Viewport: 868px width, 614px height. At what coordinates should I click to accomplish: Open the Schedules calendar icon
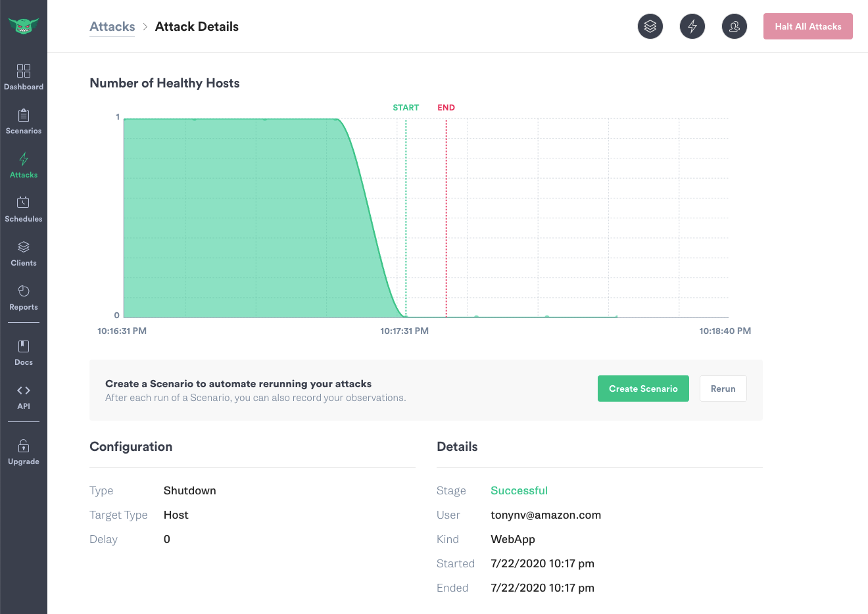(24, 202)
